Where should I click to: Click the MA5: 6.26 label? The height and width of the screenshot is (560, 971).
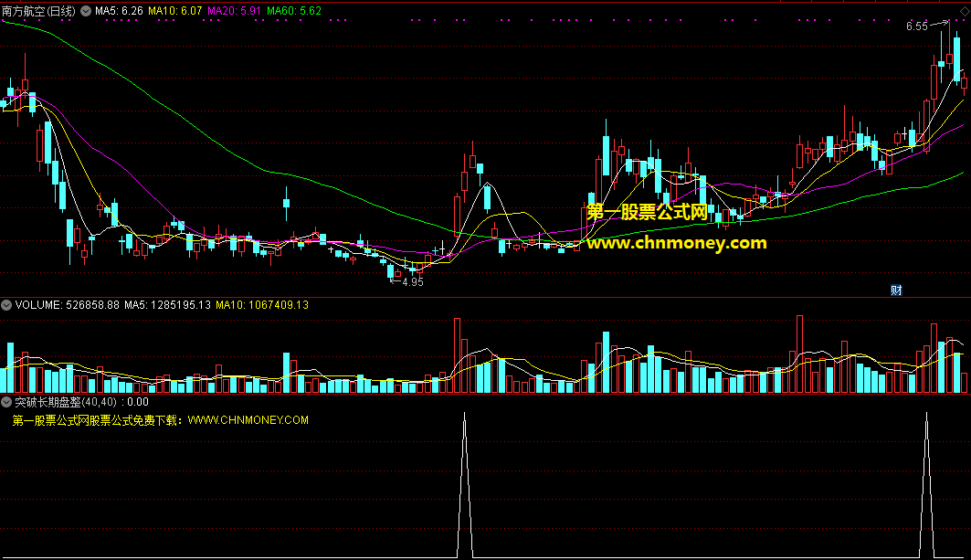coord(119,11)
